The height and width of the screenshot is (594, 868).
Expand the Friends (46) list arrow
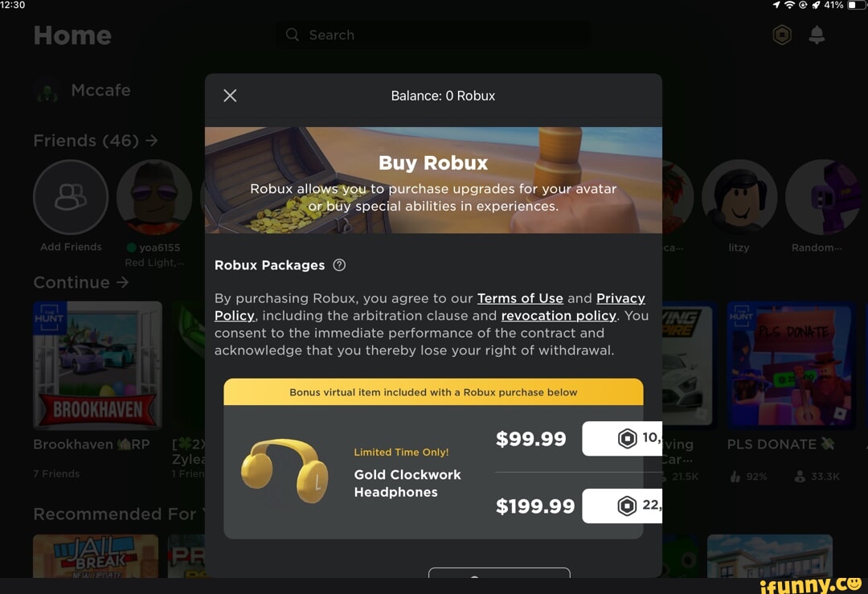click(152, 141)
